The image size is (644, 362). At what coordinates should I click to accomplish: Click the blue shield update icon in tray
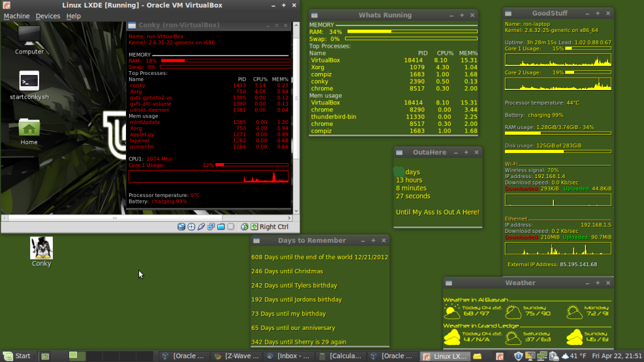(x=518, y=356)
